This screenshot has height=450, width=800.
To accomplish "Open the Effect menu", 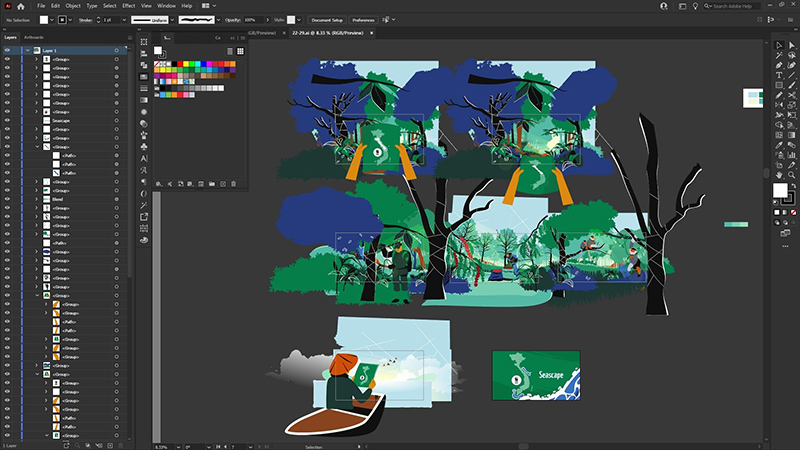I will click(x=129, y=6).
